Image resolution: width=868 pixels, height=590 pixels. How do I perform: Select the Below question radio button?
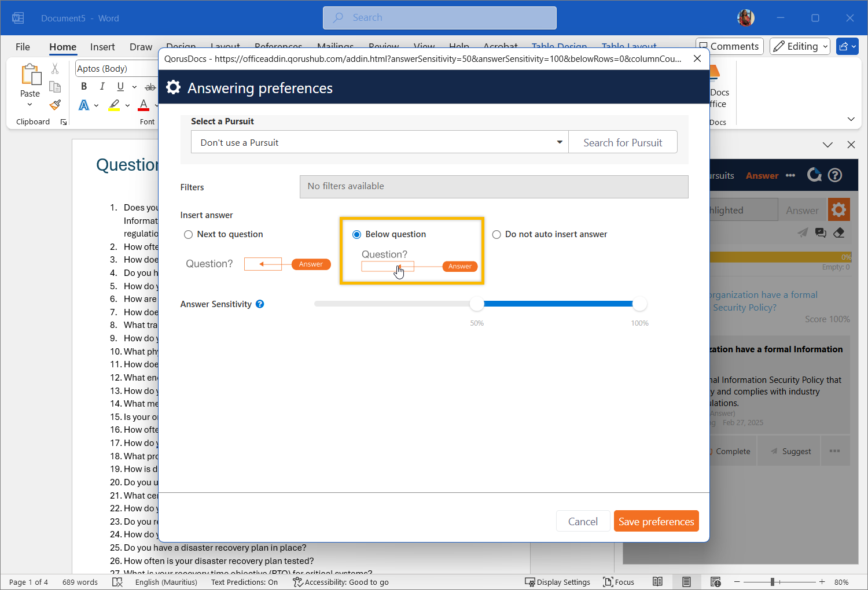(356, 234)
